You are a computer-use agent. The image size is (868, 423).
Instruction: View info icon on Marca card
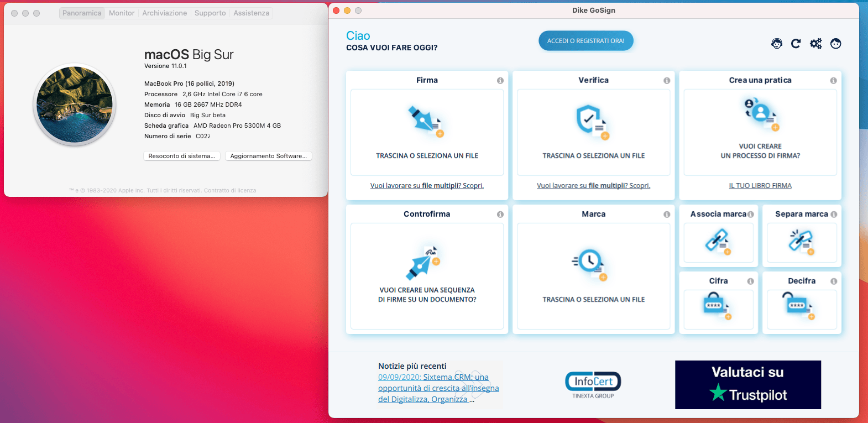pyautogui.click(x=667, y=215)
